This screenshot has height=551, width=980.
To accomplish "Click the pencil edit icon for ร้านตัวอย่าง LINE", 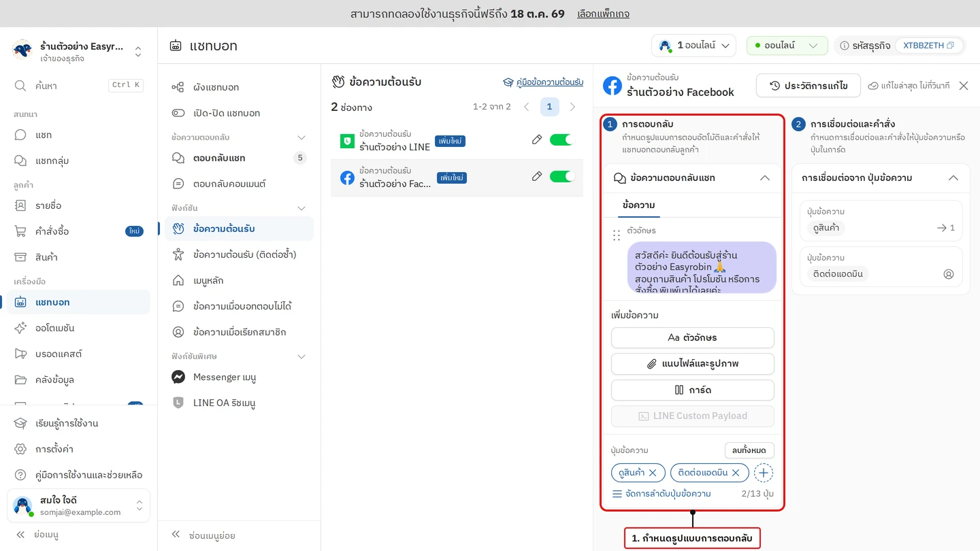I will [537, 140].
